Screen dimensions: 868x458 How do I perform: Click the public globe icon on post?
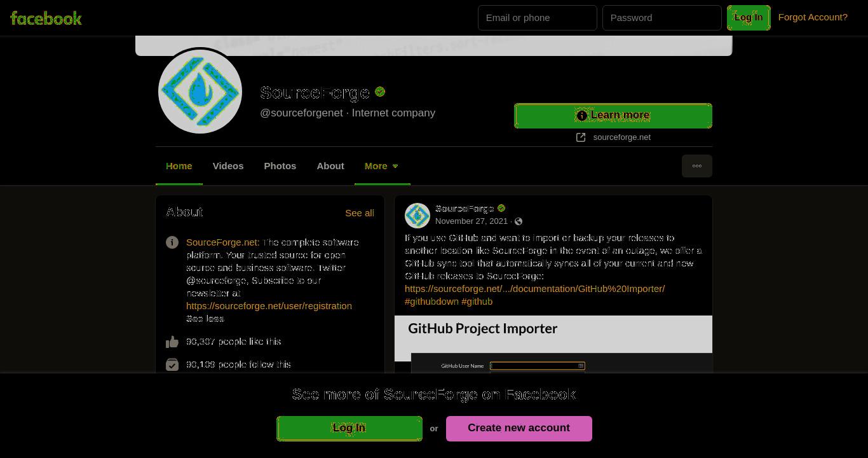tap(519, 221)
